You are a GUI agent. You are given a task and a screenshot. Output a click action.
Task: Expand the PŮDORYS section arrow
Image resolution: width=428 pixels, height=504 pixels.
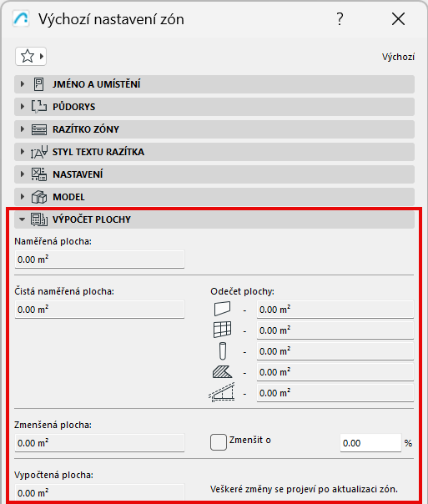[23, 107]
